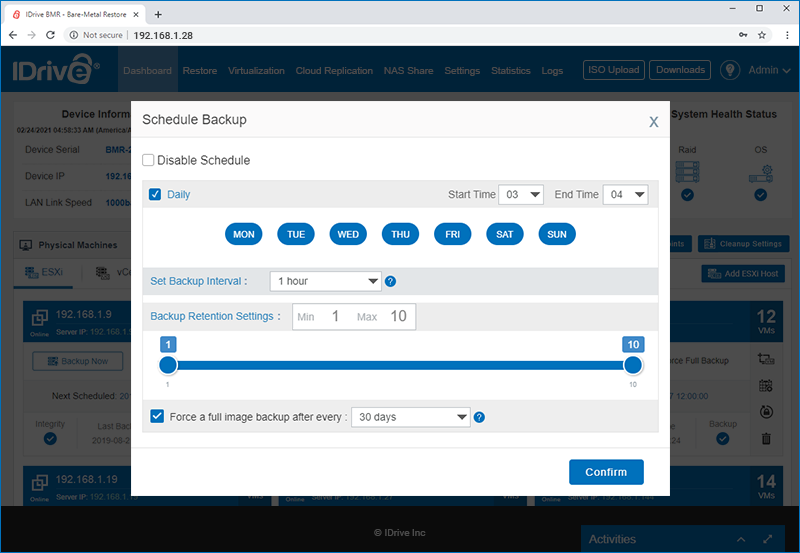Image resolution: width=800 pixels, height=553 pixels.
Task: Click the Physical Machines monitor icon
Action: [25, 245]
